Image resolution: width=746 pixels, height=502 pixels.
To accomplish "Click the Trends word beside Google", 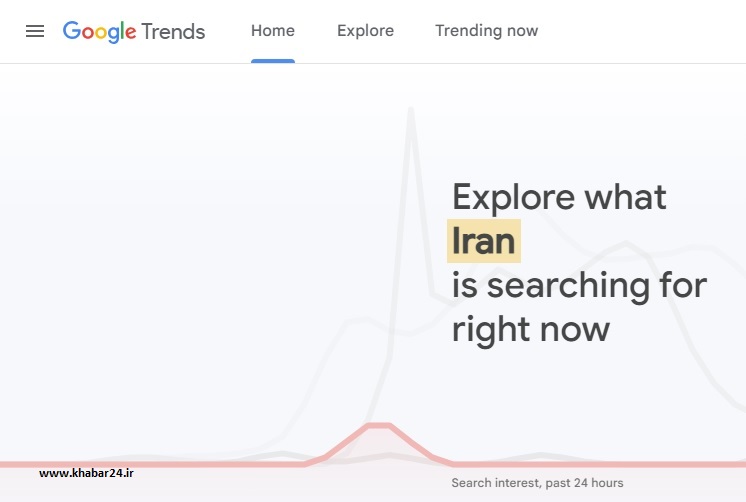I will 173,32.
